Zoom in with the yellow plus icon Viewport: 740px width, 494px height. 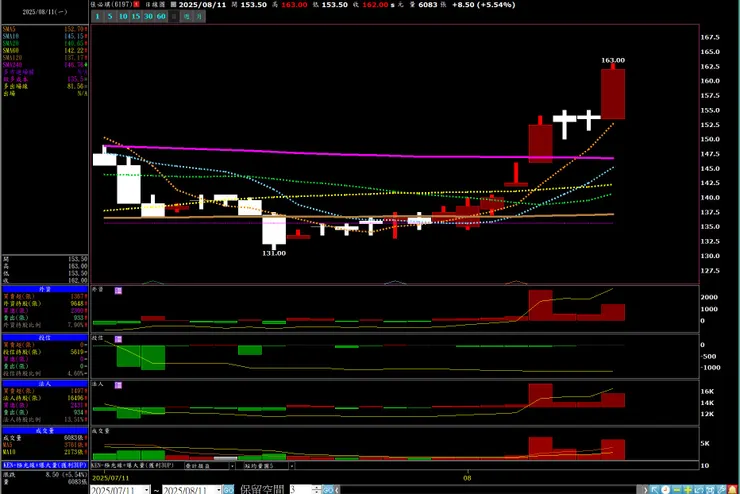(x=688, y=490)
